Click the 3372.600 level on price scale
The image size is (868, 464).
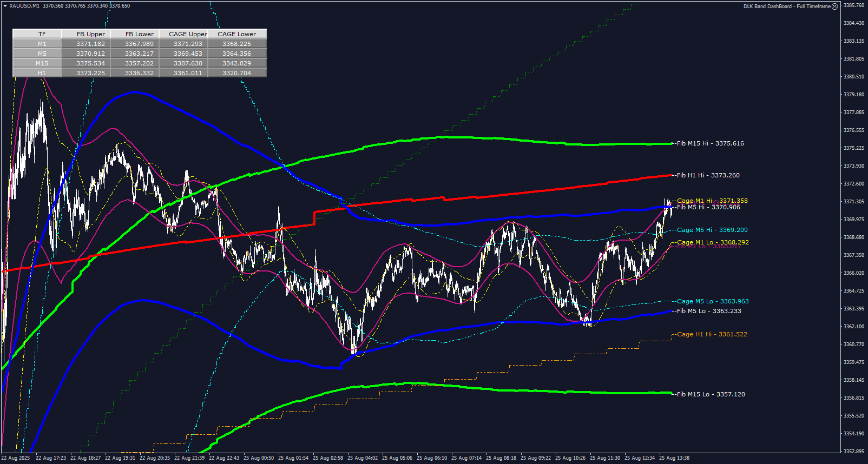coord(853,184)
